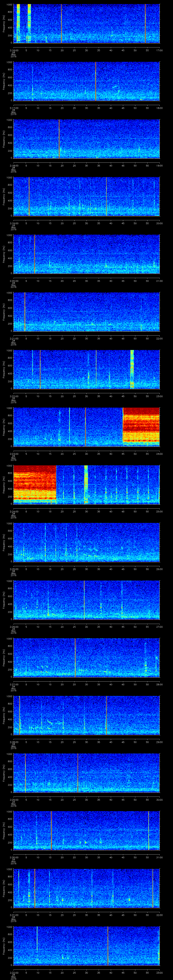Click red line near 8s in 2:20:00 spectrogram

pyautogui.click(x=35, y=254)
